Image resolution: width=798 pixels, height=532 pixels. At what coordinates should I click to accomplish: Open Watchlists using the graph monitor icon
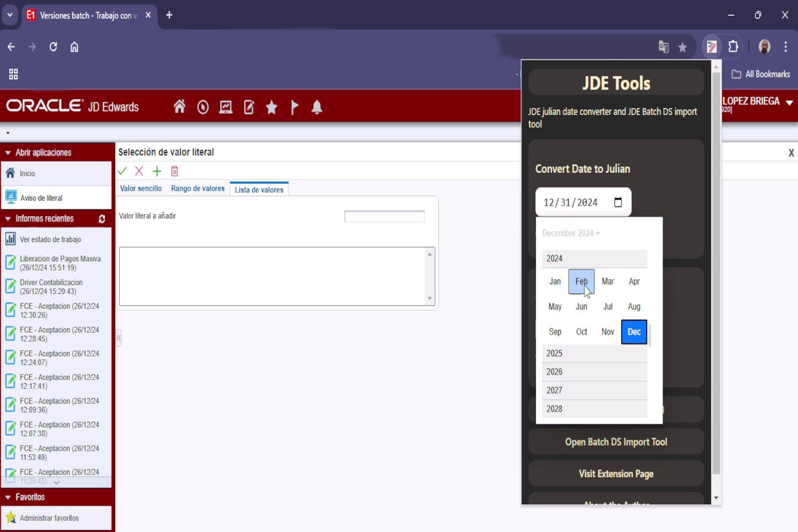point(226,106)
